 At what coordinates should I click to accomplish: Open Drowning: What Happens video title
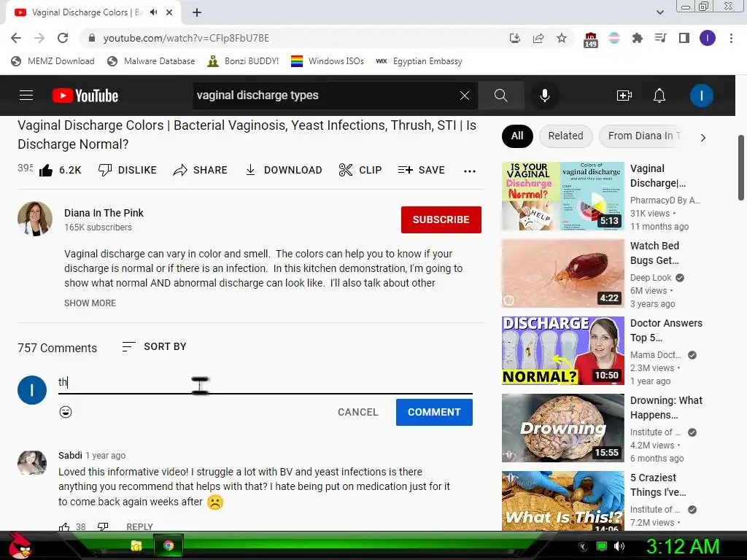[666, 408]
